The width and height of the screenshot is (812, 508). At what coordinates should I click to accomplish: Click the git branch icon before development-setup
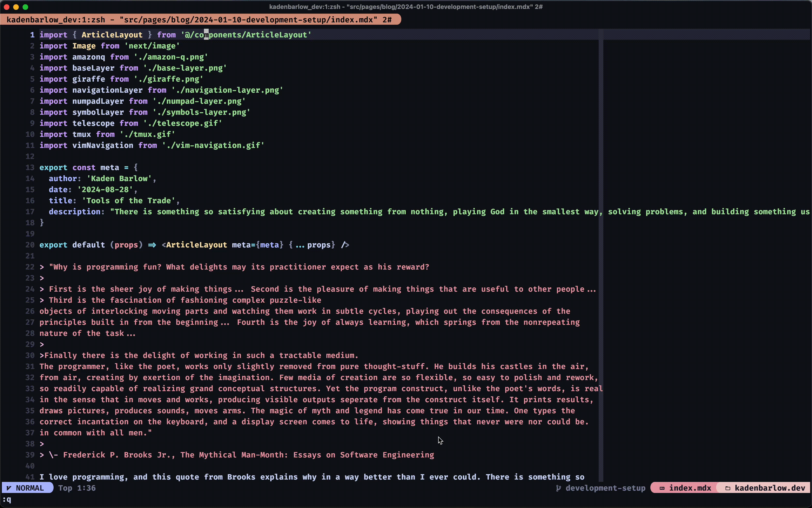(558, 488)
